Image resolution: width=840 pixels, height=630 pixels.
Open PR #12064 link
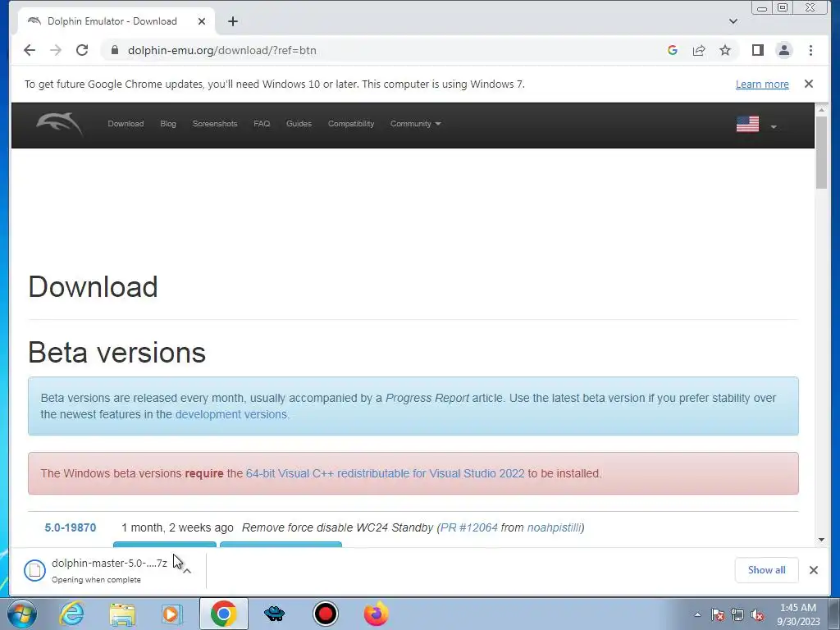click(468, 527)
